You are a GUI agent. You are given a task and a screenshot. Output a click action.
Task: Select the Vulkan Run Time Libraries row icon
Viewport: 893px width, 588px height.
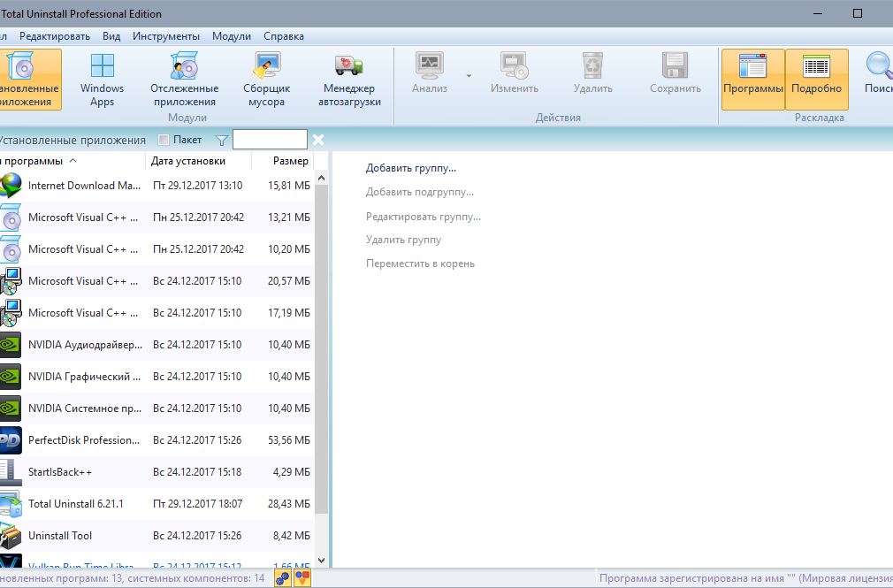11,561
